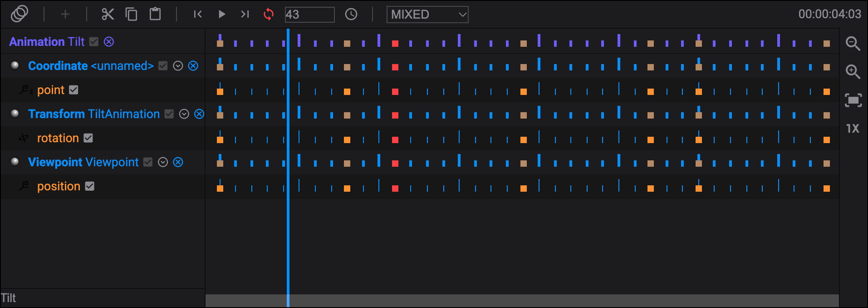
Task: Toggle the position field checkbox
Action: tap(90, 186)
